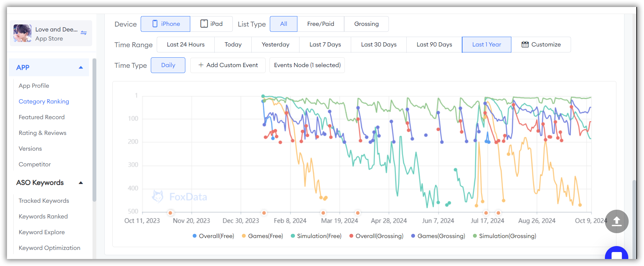Set time range to Last 30 Days
This screenshot has height=266, width=644.
coord(379,44)
